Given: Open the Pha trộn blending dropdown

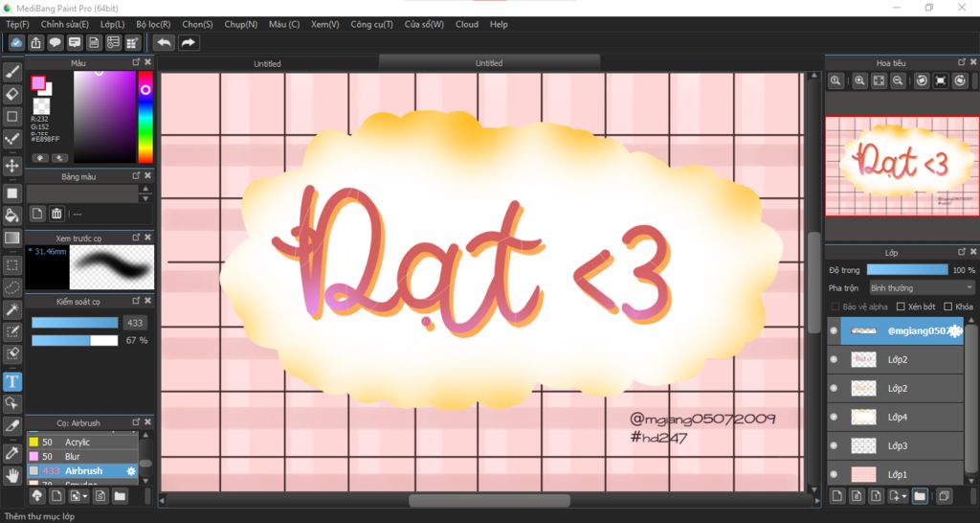Looking at the screenshot, I should [922, 287].
